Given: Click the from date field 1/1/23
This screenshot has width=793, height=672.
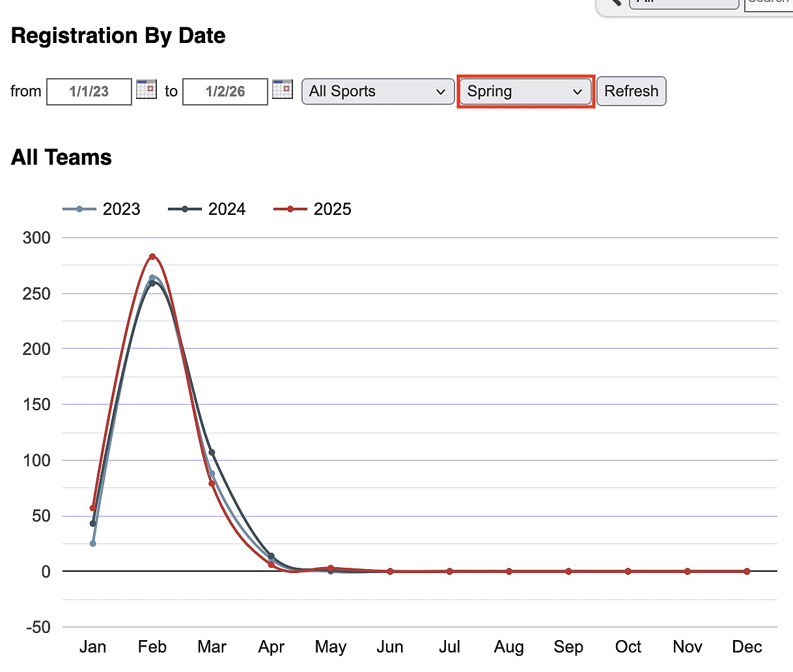Looking at the screenshot, I should click(x=89, y=92).
